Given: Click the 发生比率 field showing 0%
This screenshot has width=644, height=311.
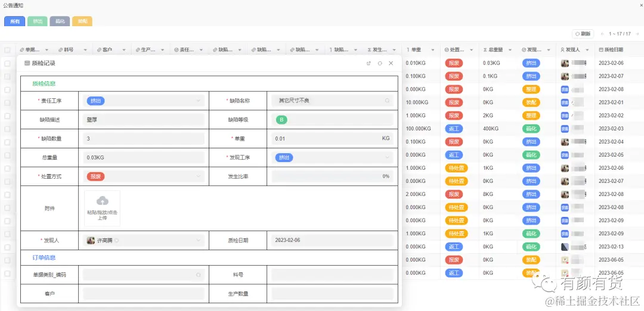Looking at the screenshot, I should point(332,176).
